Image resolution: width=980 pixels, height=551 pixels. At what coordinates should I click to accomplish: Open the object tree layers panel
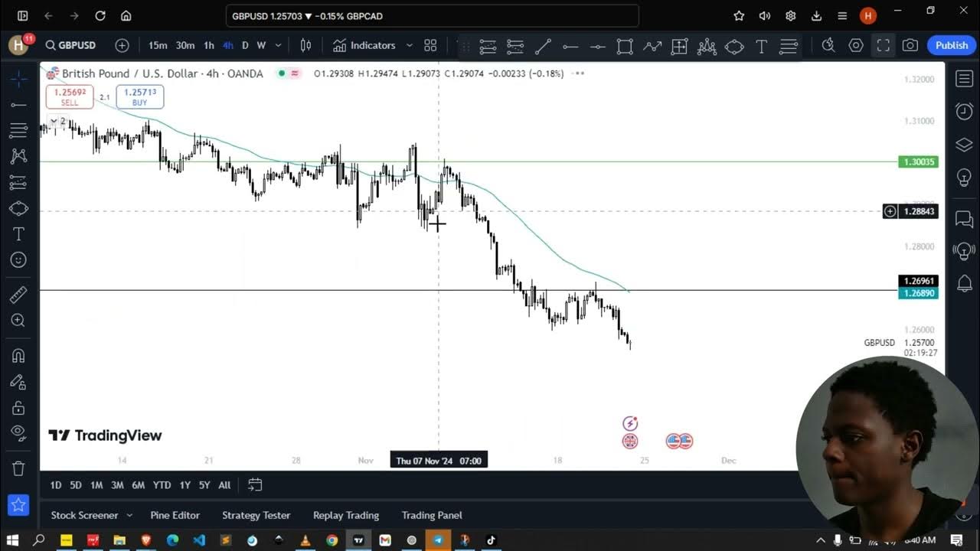pos(964,145)
